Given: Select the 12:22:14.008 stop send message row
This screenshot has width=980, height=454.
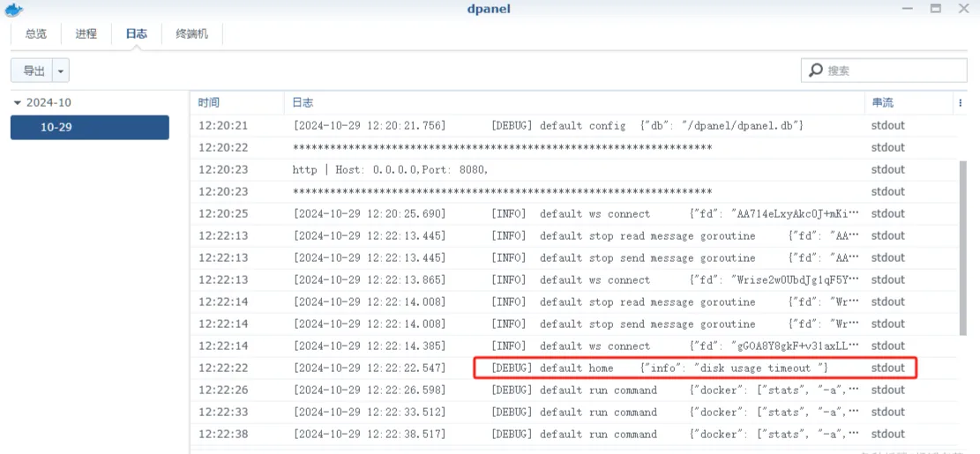Looking at the screenshot, I should (573, 324).
